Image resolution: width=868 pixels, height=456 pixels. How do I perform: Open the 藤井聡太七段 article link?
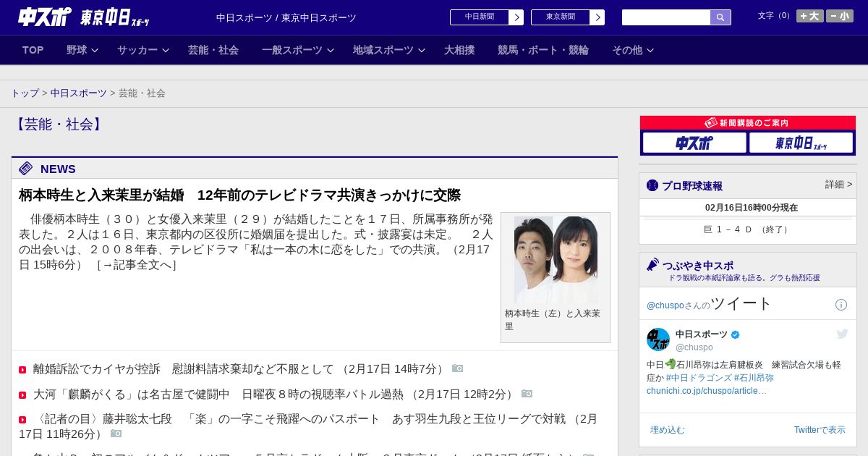(308, 426)
